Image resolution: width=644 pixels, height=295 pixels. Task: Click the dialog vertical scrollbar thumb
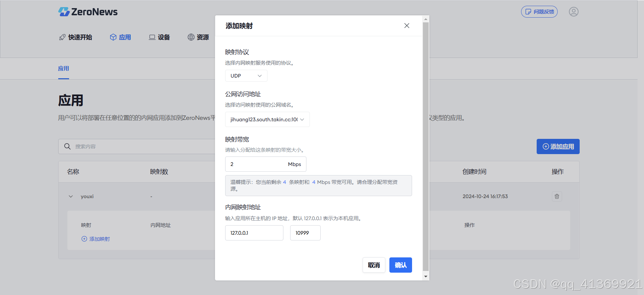(426, 147)
